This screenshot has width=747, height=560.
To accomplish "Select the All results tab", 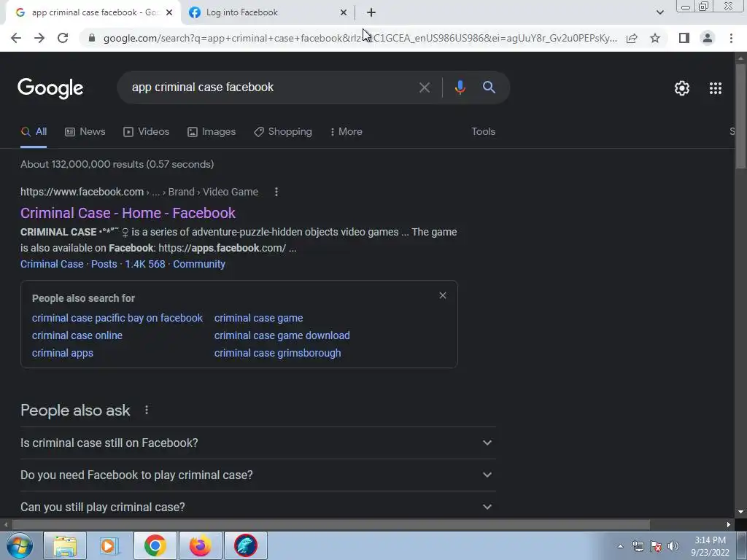I will [34, 132].
